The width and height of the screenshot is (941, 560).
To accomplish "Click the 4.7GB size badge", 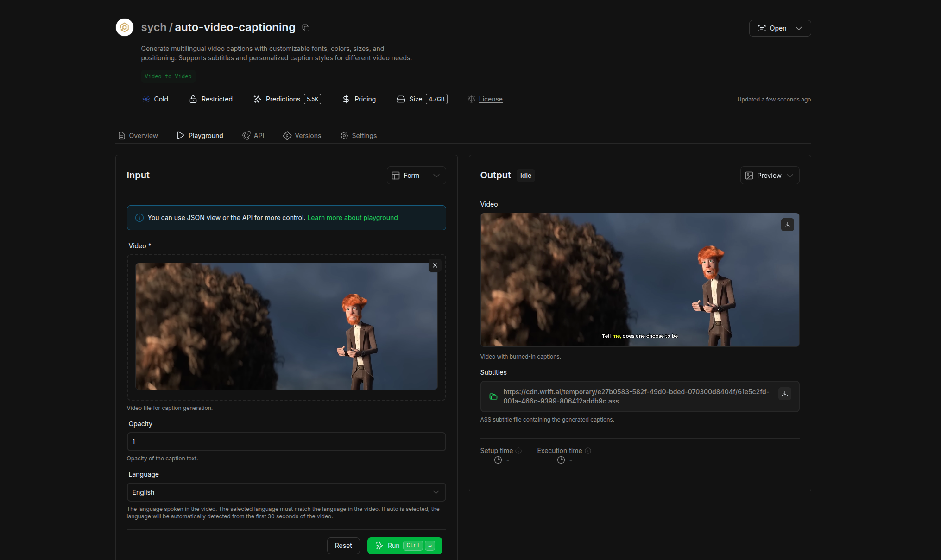I will tap(436, 99).
